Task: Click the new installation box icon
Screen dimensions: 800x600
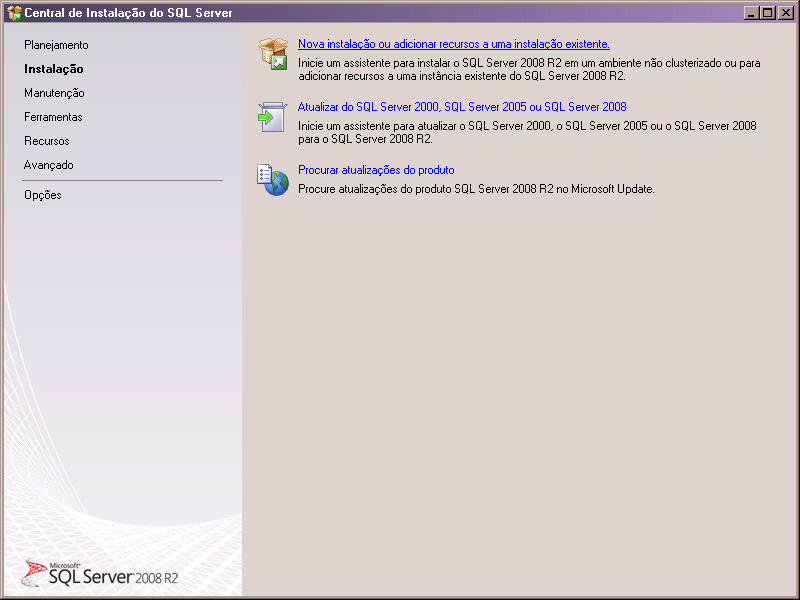Action: pos(273,54)
